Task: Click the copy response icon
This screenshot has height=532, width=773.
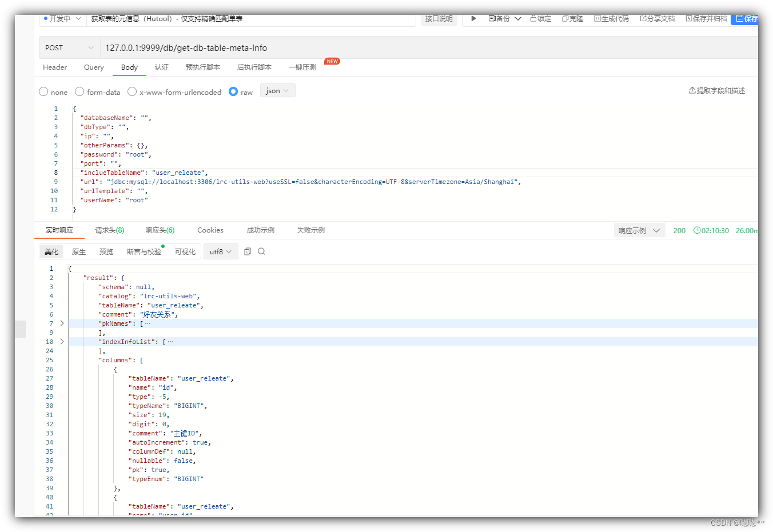Action: (x=248, y=251)
